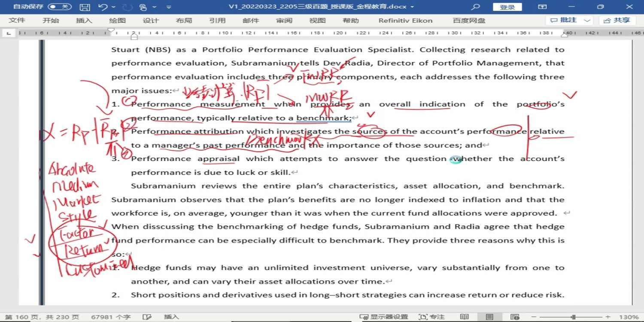Screen dimensions: 644x322
Task: Toggle the ruler tab selector at left
Action: coord(9,33)
